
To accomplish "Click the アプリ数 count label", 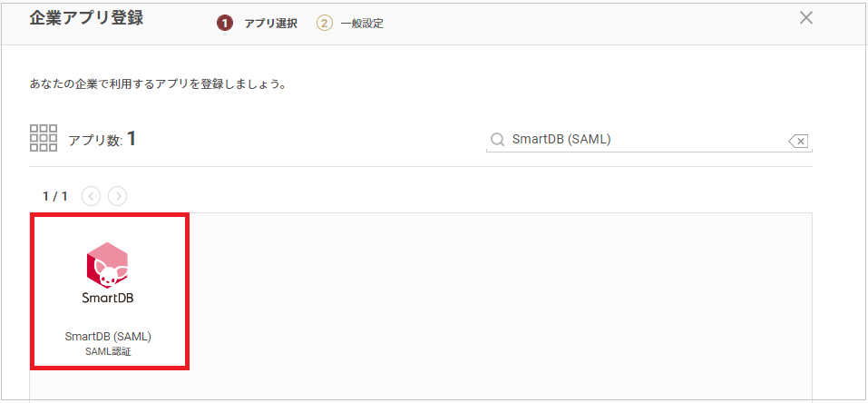I will coord(102,140).
